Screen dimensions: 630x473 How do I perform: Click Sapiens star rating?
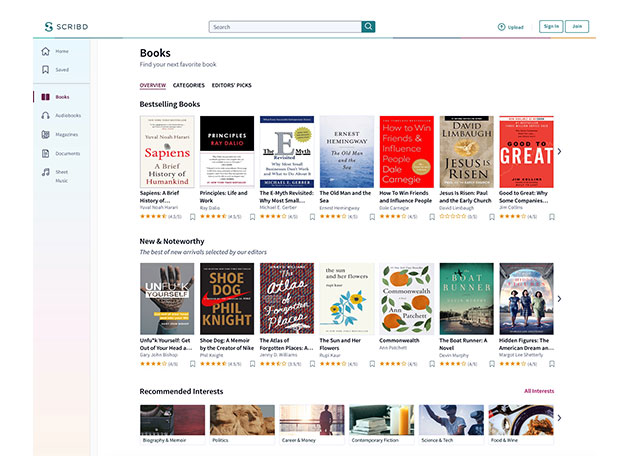[x=153, y=216]
